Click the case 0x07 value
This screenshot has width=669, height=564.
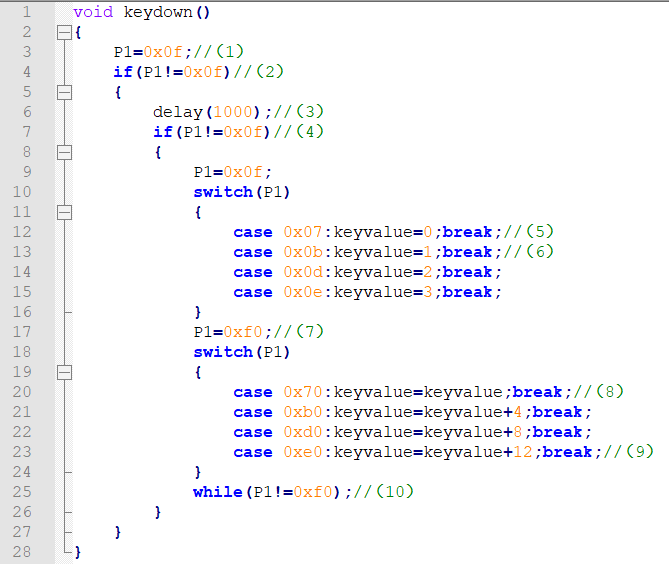303,232
